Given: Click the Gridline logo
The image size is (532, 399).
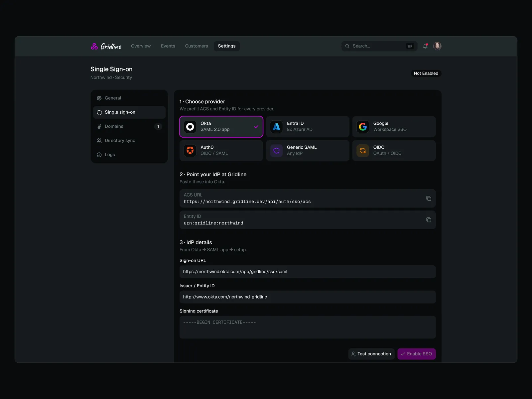Looking at the screenshot, I should (x=106, y=46).
